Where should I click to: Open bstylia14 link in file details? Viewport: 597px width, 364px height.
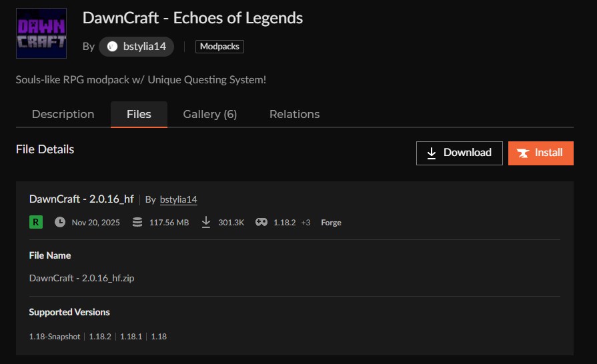179,199
